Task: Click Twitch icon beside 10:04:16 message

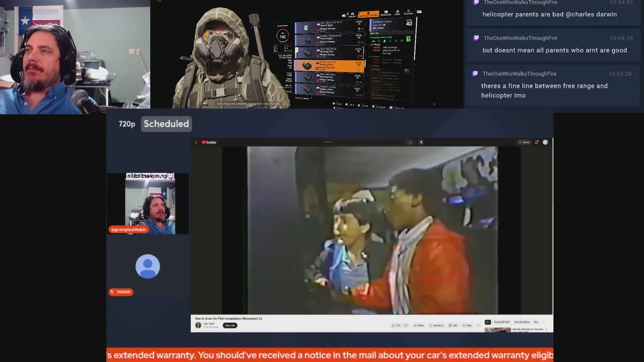Action: point(476,38)
